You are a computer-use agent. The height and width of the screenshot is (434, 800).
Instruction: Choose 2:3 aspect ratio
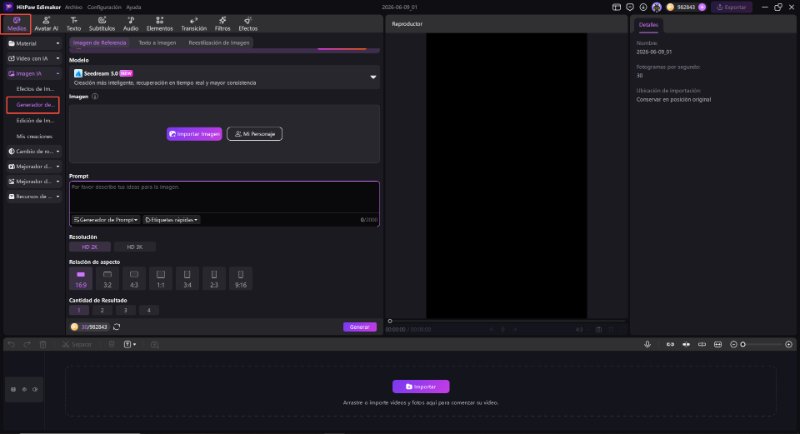tap(214, 279)
